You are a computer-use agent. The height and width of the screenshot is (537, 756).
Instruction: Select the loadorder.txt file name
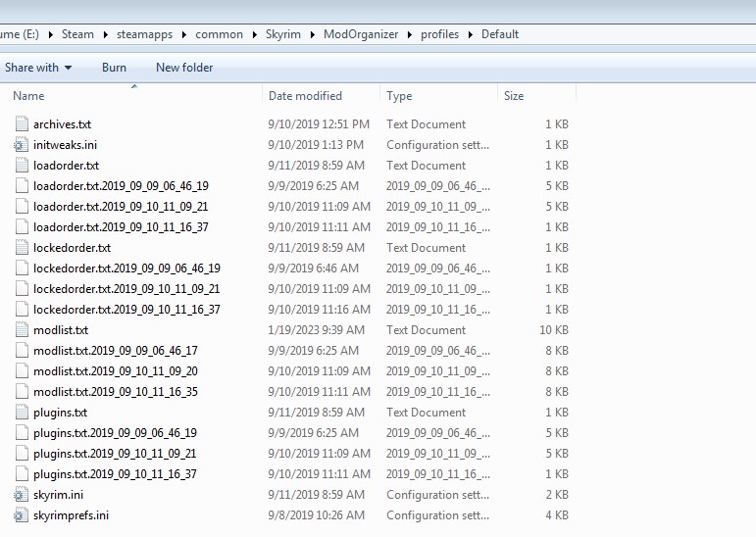pyautogui.click(x=66, y=166)
